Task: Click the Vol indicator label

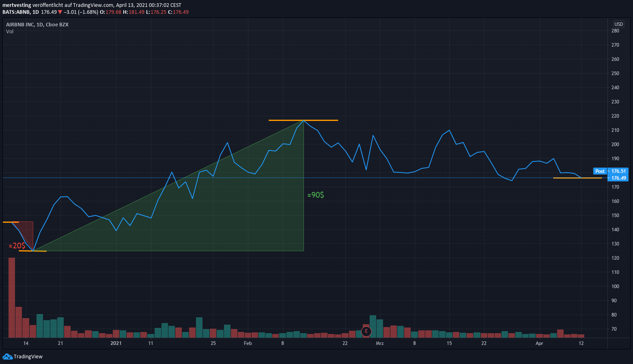Action: point(10,31)
